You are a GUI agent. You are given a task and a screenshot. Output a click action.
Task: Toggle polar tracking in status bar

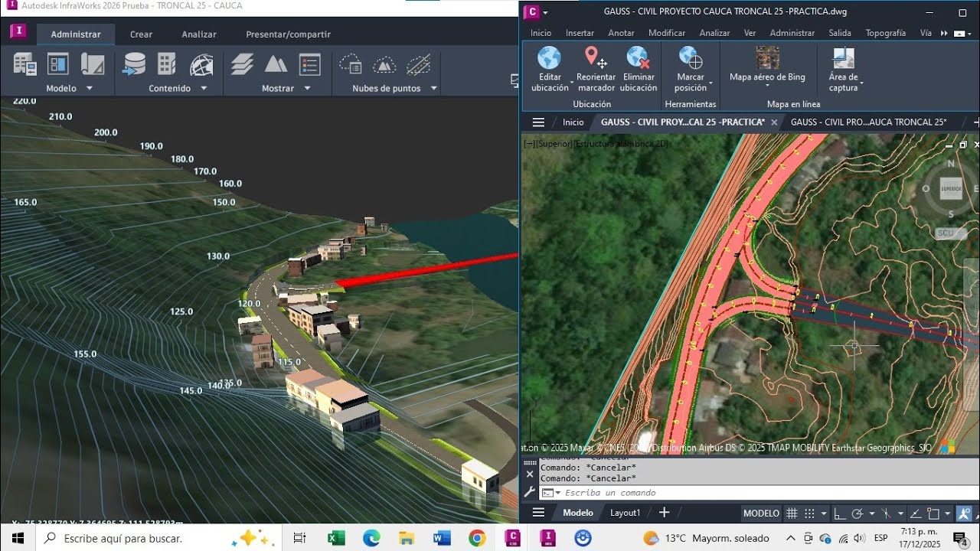click(x=857, y=514)
